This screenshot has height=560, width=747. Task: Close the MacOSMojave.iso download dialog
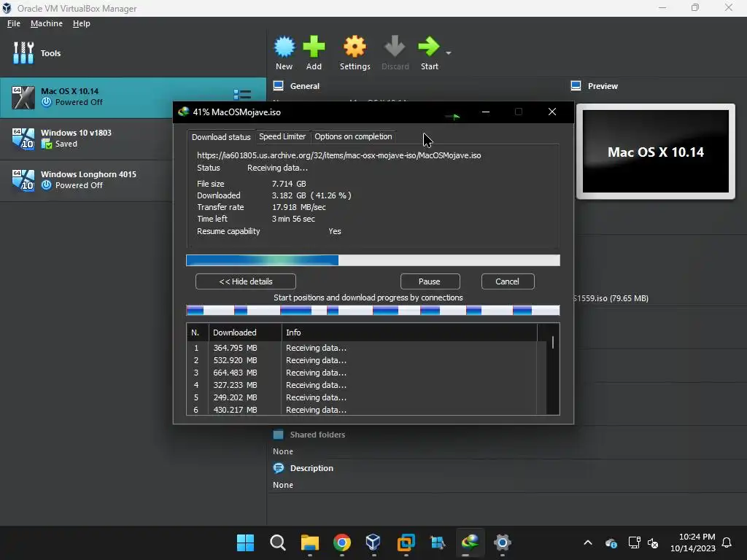(552, 112)
